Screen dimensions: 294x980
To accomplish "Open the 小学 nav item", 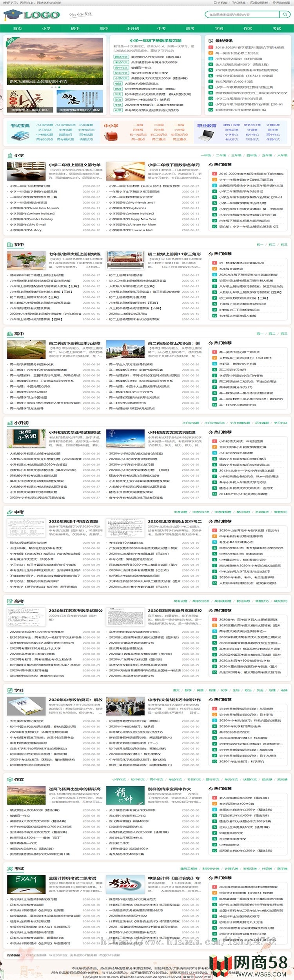I will click(x=46, y=28).
